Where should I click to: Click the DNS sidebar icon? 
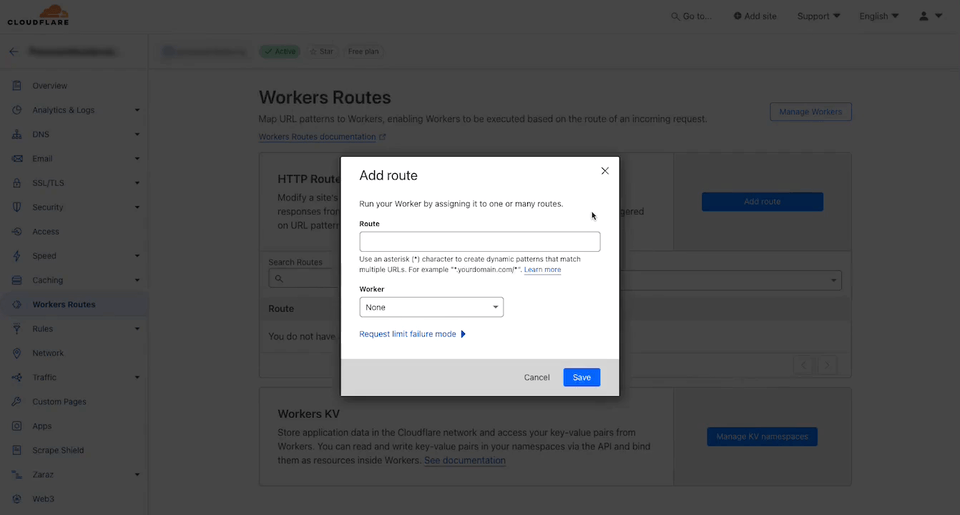pos(17,134)
